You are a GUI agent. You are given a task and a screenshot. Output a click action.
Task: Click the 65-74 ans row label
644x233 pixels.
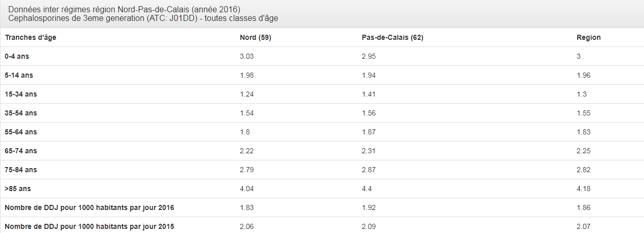point(21,151)
